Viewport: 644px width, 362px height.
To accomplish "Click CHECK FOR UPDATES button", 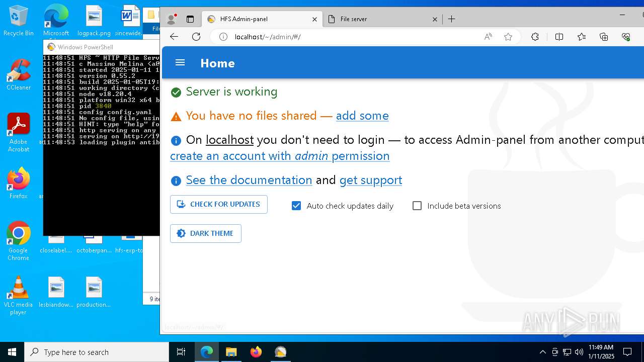I will pos(219,205).
